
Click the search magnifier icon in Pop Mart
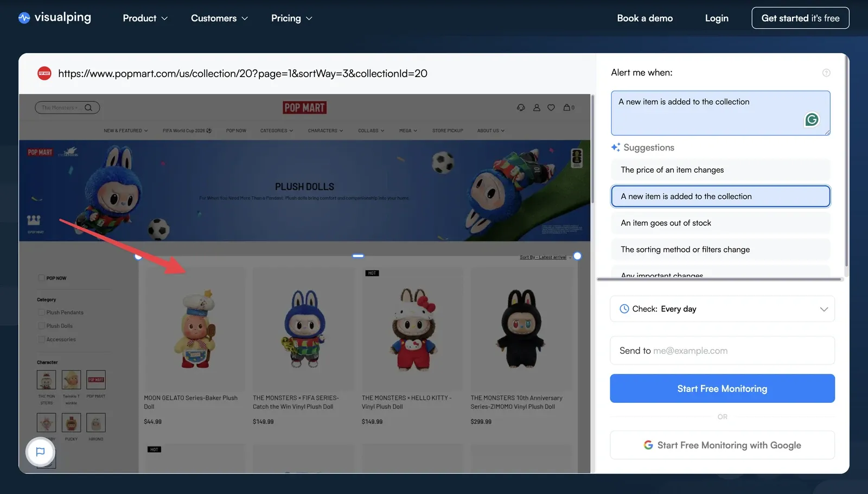[x=88, y=107]
